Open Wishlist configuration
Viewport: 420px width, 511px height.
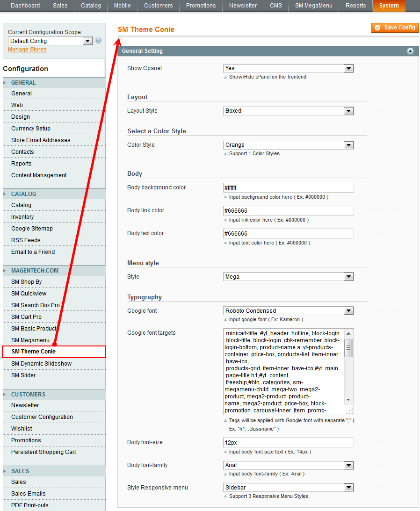pos(54,429)
